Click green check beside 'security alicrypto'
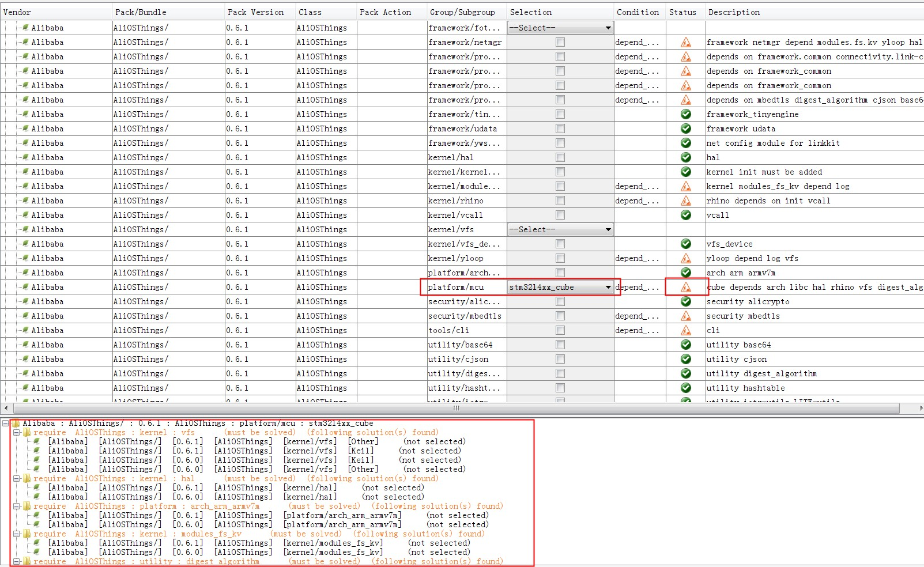 [x=686, y=301]
